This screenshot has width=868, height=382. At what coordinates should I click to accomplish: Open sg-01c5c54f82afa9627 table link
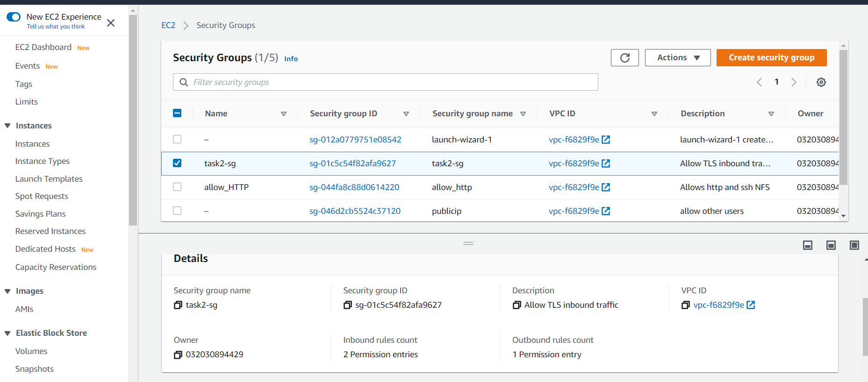click(x=352, y=163)
